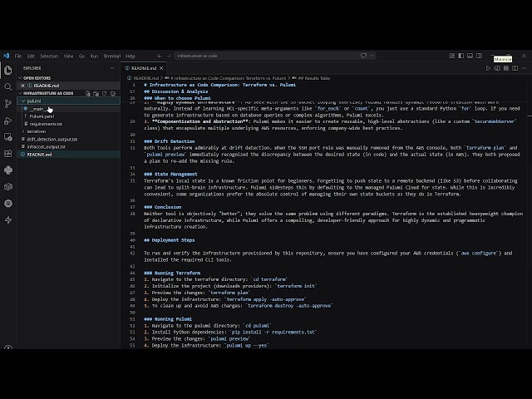
Task: Refresh the explorer file tree
Action: pyautogui.click(x=105, y=93)
